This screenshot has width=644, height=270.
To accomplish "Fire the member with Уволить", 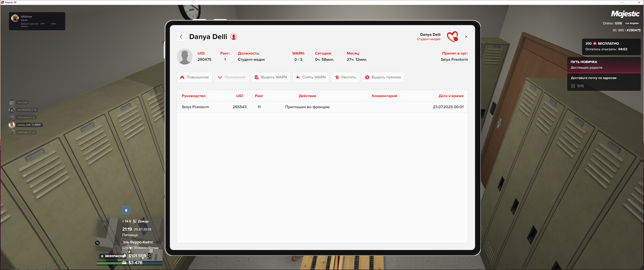I will [345, 77].
